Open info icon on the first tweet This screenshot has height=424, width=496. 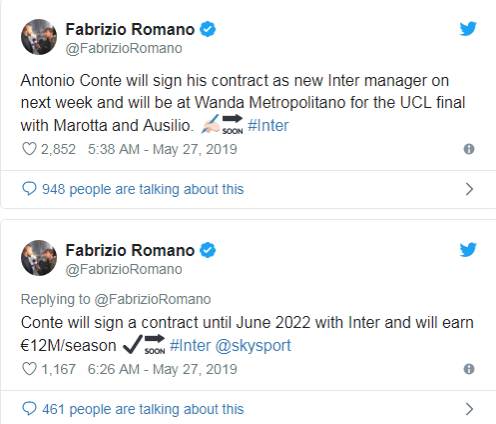coord(469,149)
